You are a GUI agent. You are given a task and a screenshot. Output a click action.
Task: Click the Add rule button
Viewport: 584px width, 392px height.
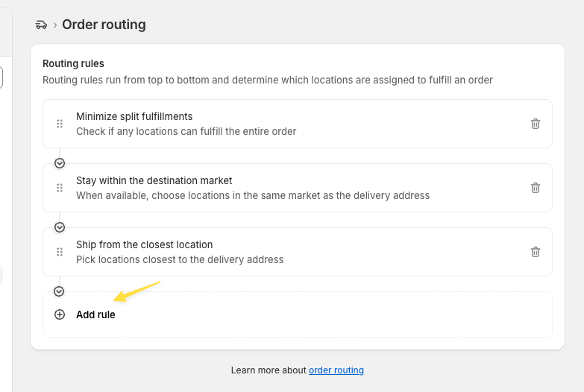95,314
